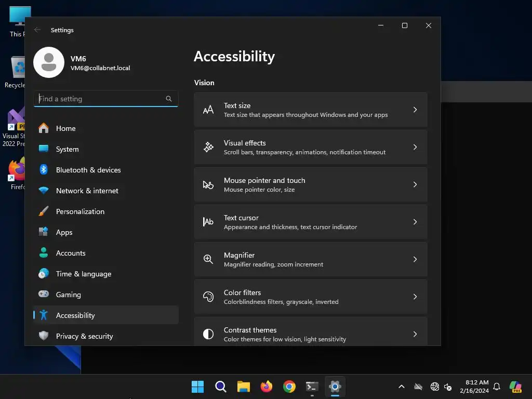Select Time & language
This screenshot has width=532, height=399.
[106, 274]
